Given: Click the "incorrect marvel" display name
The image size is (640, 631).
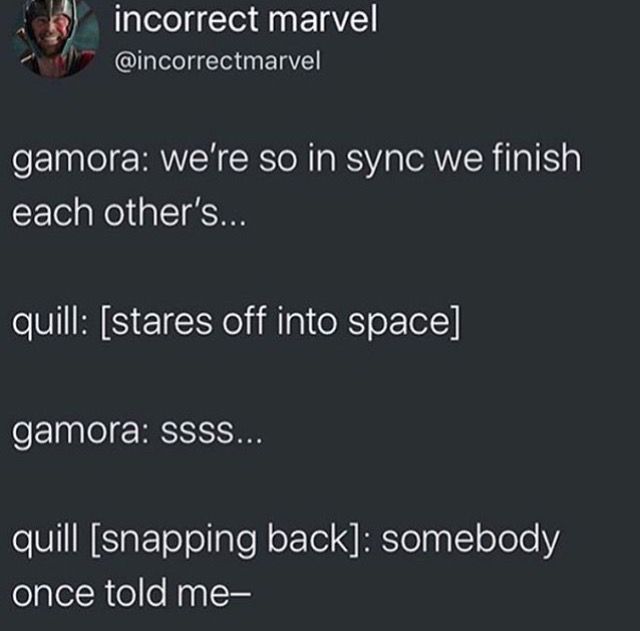Looking at the screenshot, I should click(246, 18).
